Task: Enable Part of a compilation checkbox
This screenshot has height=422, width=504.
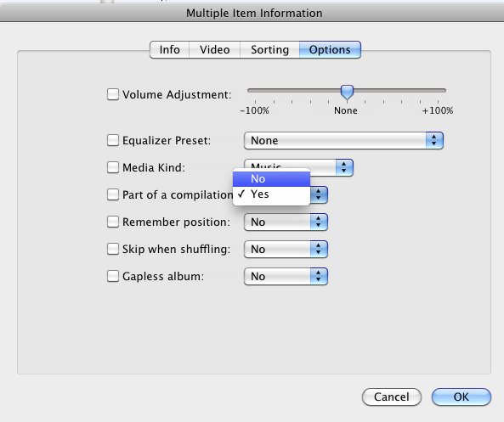Action: click(113, 194)
